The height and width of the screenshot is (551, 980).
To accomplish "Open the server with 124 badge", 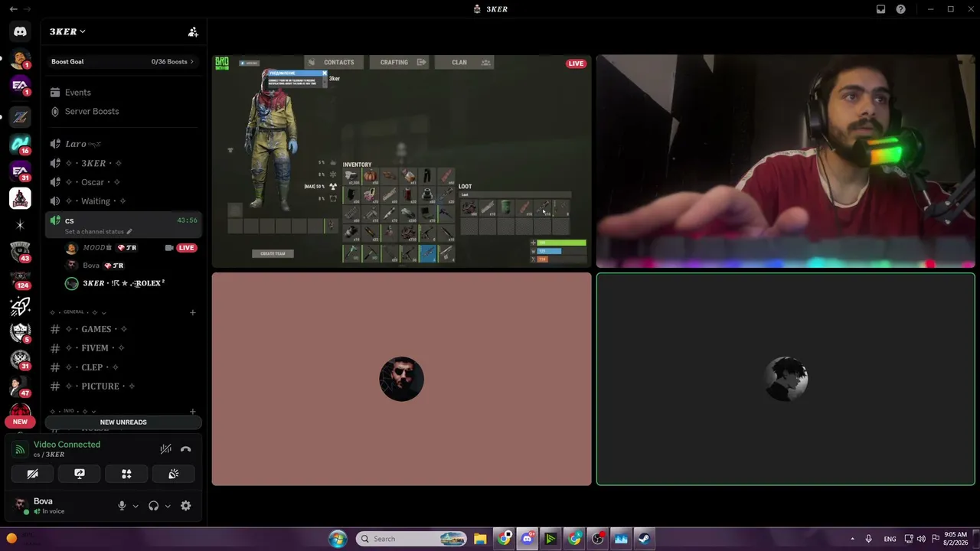I will click(x=20, y=279).
